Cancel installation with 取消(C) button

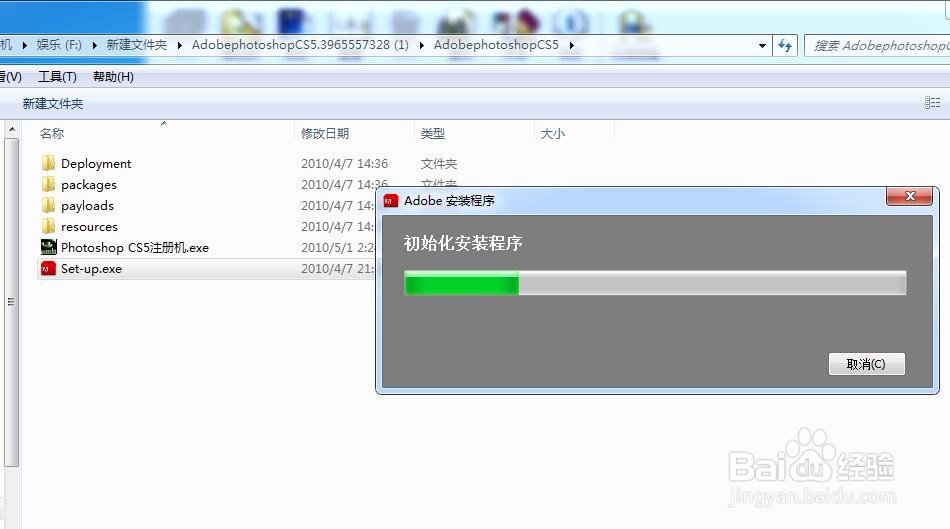point(866,364)
